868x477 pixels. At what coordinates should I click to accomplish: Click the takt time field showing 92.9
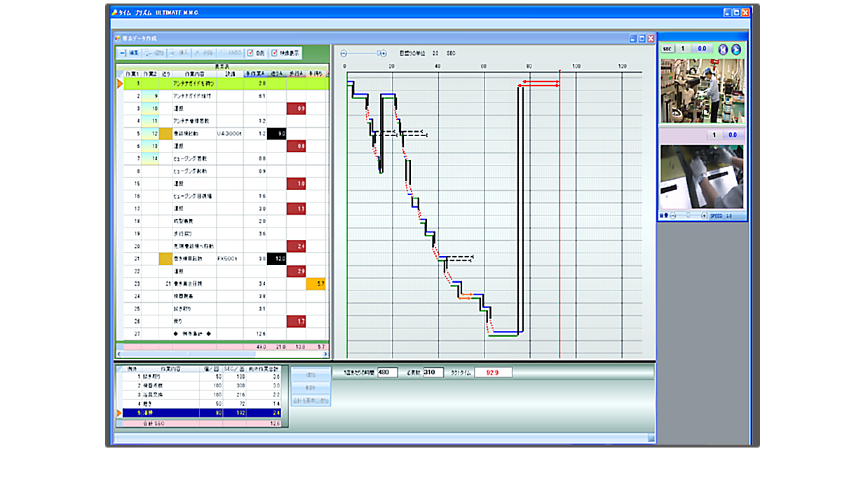493,372
